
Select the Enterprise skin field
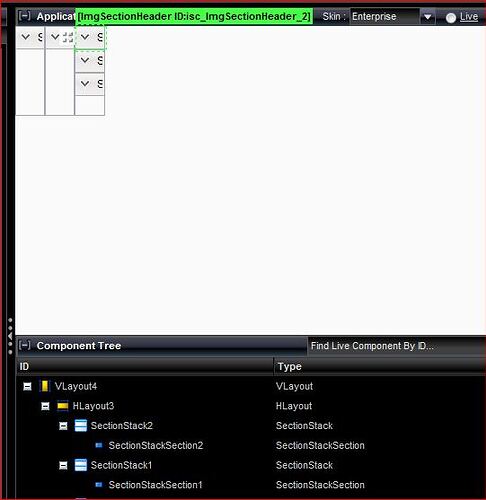pyautogui.click(x=384, y=16)
